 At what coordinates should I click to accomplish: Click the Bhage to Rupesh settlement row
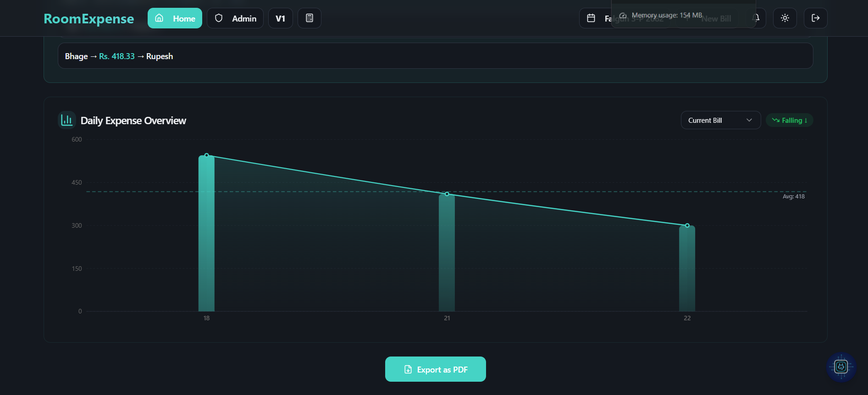click(435, 56)
